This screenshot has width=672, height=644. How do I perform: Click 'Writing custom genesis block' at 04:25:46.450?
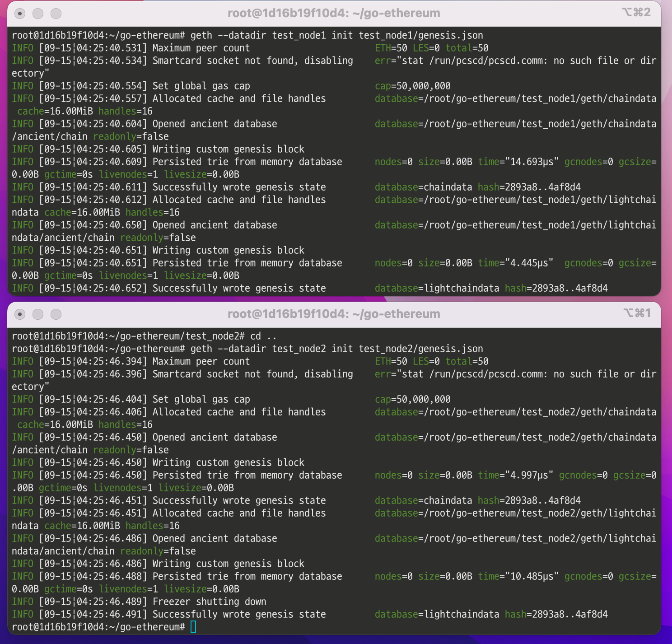[x=228, y=462]
